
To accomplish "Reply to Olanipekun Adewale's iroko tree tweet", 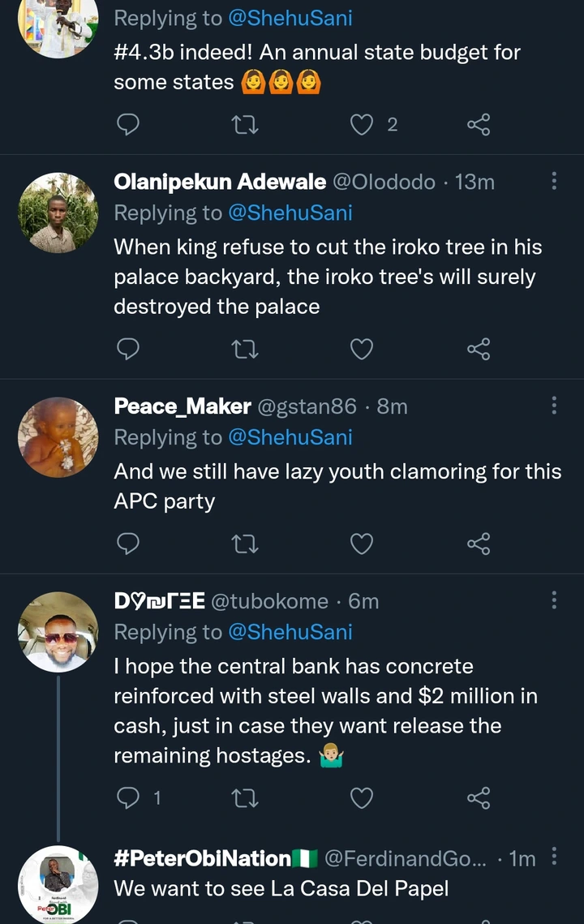I will 128,349.
